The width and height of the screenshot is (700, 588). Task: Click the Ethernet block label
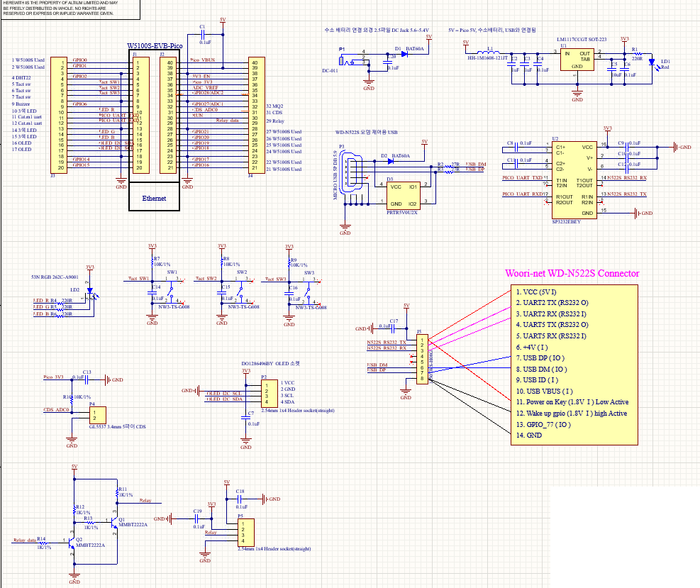[x=154, y=198]
